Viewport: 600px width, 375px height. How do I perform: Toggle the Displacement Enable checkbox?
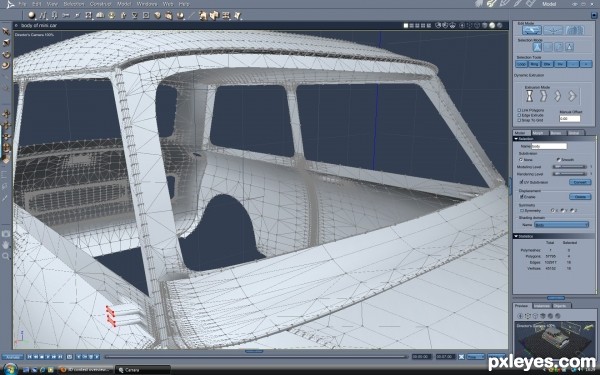click(522, 197)
